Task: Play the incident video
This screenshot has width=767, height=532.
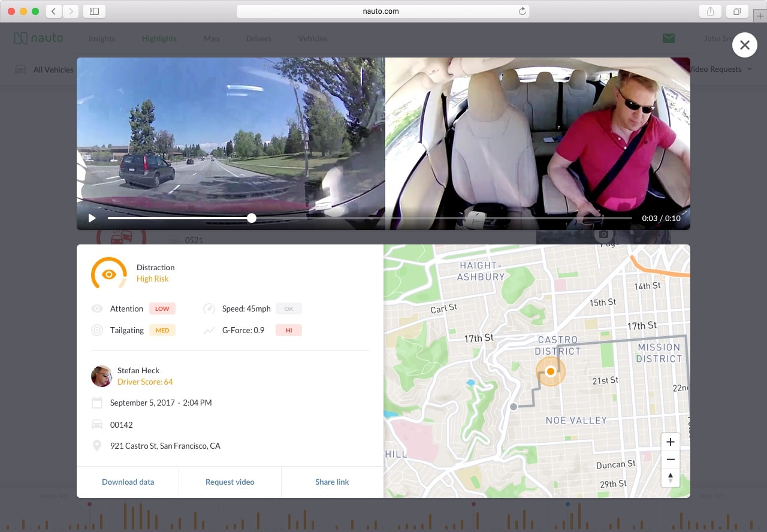Action: [92, 218]
